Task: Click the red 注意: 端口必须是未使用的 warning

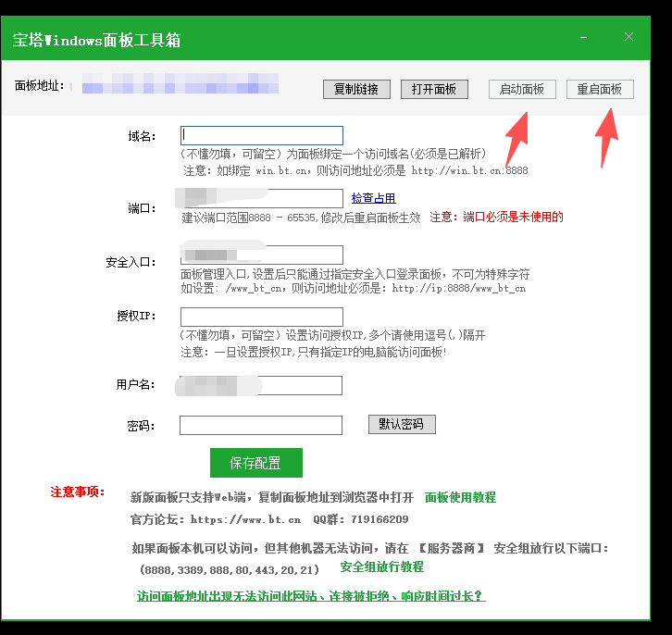Action: (x=496, y=217)
